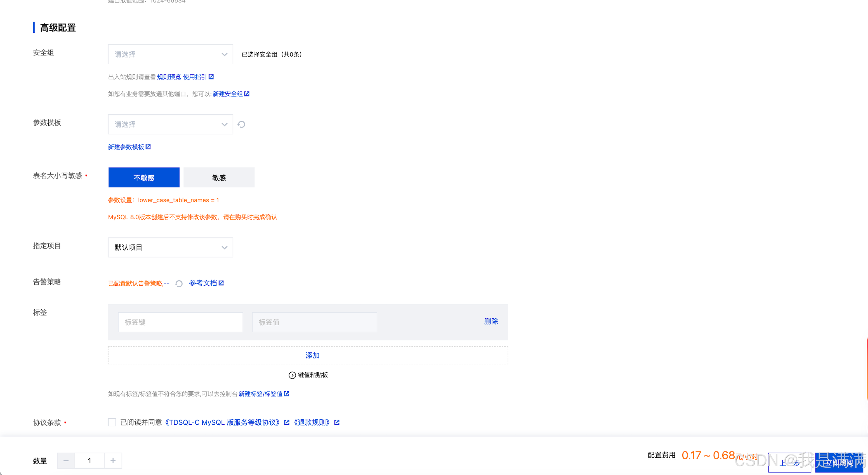The height and width of the screenshot is (475, 868).
Task: Click the 添加 tag button
Action: (x=312, y=355)
